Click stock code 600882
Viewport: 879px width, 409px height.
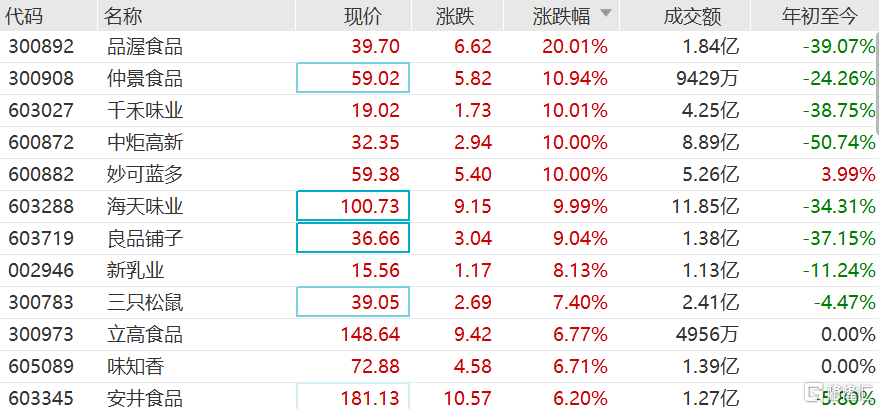tap(41, 175)
